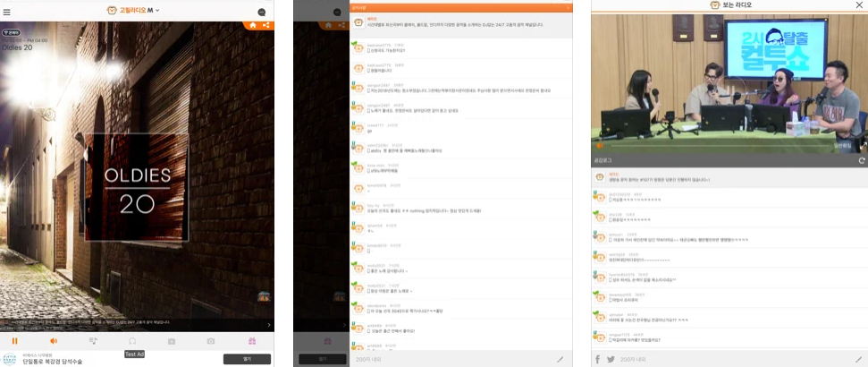Share via the Facebook icon
This screenshot has height=367, width=868.
(x=598, y=359)
